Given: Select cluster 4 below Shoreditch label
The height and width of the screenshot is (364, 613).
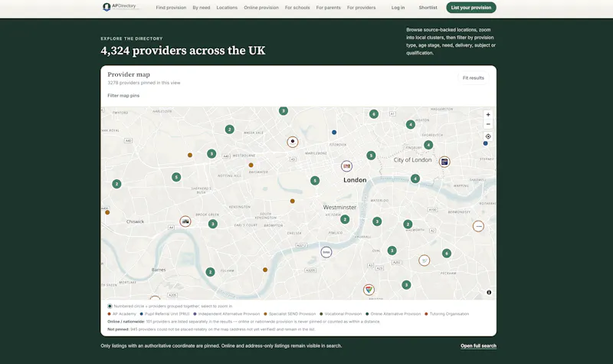Looking at the screenshot, I should (x=428, y=145).
